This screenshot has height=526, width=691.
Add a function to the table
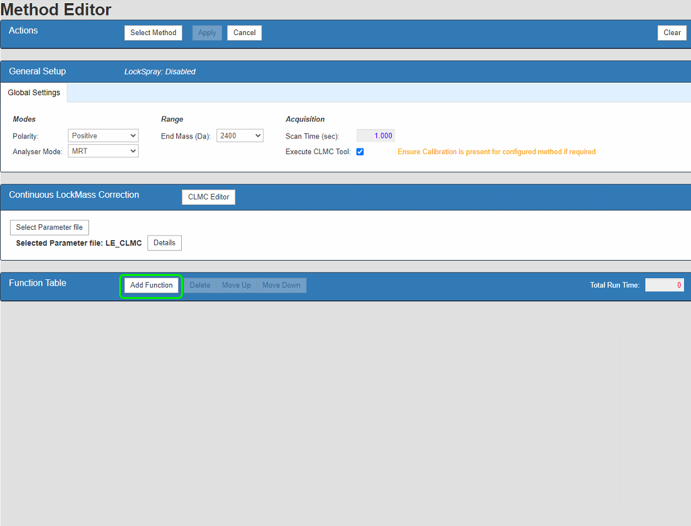click(151, 285)
